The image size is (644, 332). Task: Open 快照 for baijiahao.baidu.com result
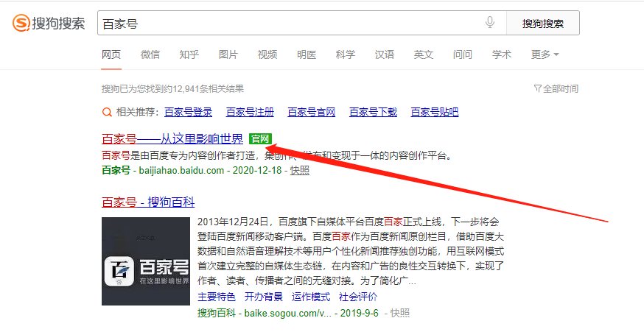(300, 170)
